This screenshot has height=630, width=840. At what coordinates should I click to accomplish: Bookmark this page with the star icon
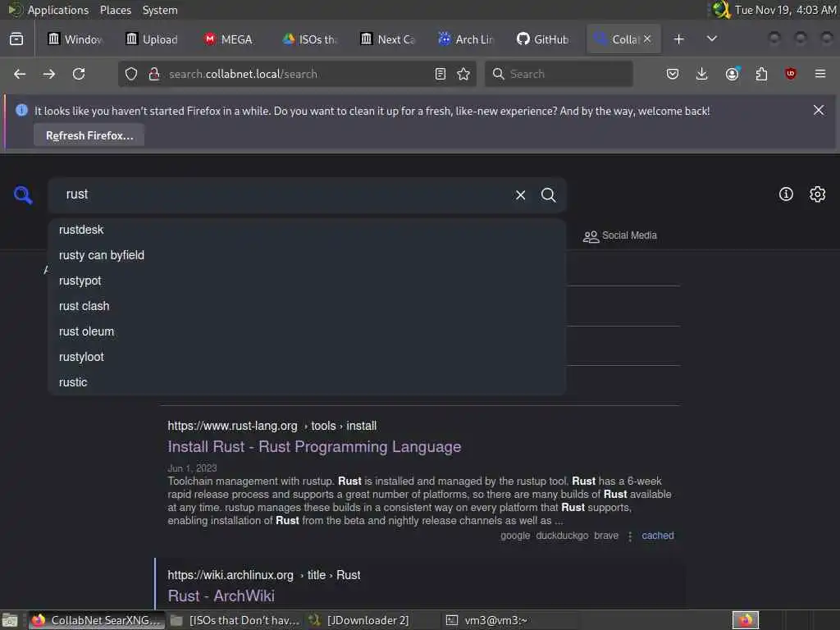coord(463,74)
